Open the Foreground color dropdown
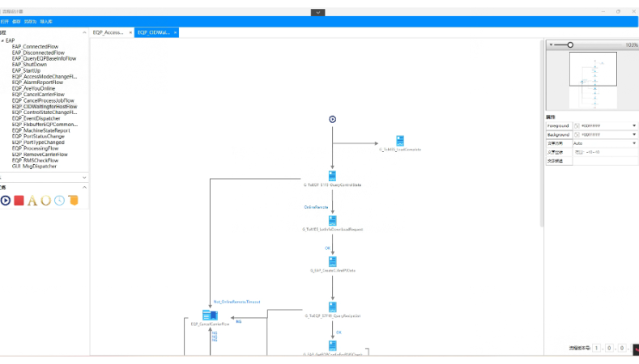This screenshot has width=639, height=364. (634, 125)
